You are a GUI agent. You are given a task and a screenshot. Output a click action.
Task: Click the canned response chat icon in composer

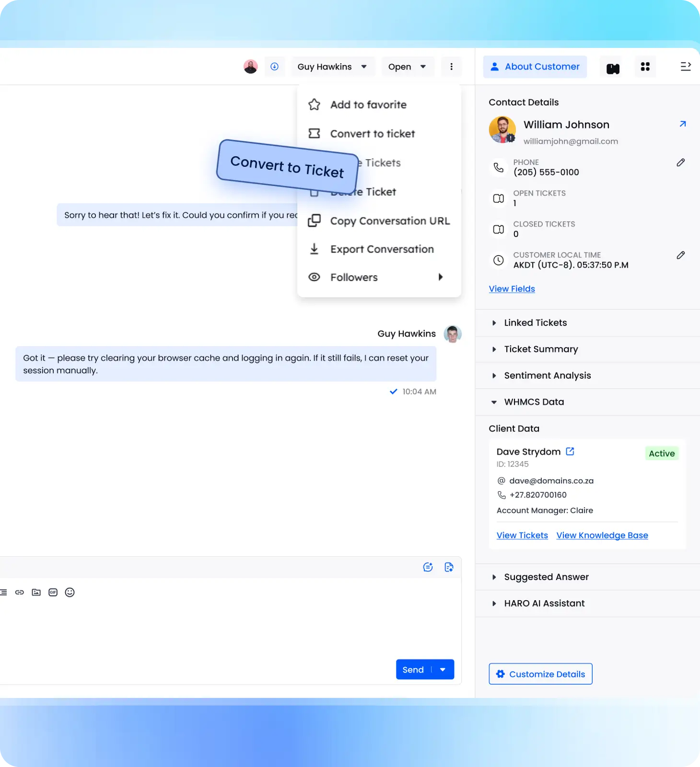(428, 567)
